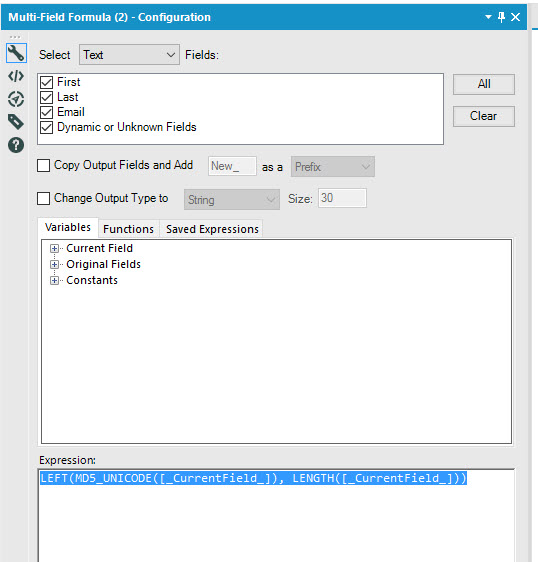This screenshot has height=562, width=538.
Task: Click inside the Expression text box
Action: coord(276,515)
